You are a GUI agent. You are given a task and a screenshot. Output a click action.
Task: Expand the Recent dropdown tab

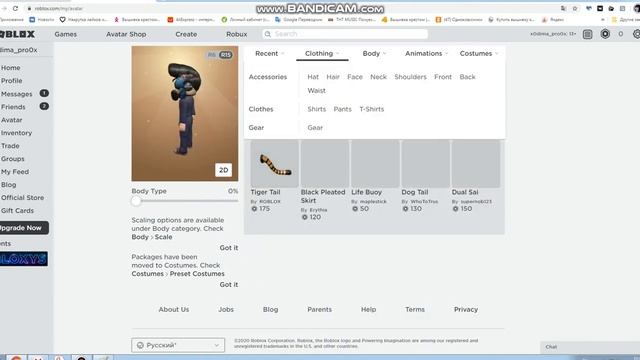[x=269, y=53]
